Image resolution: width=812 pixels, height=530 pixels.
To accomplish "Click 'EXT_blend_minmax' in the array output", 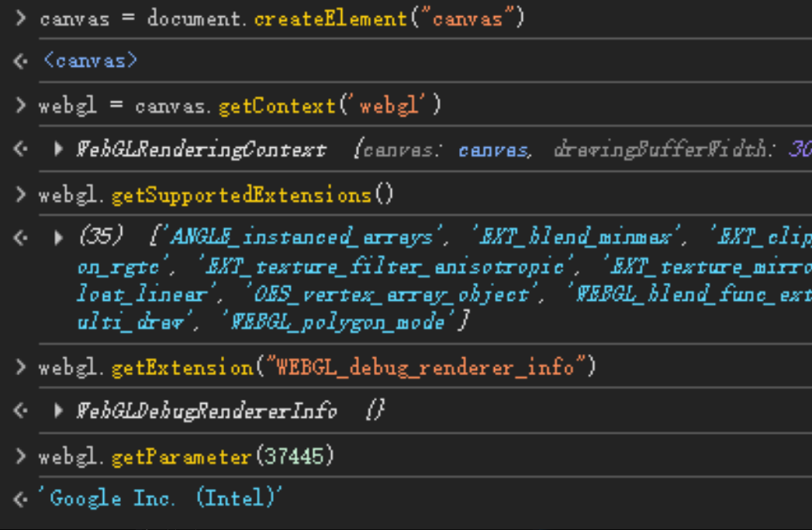I will tap(575, 237).
